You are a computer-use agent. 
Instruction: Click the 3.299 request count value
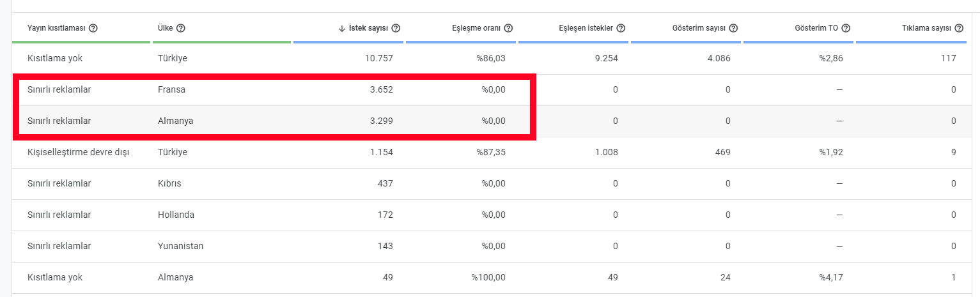point(381,121)
